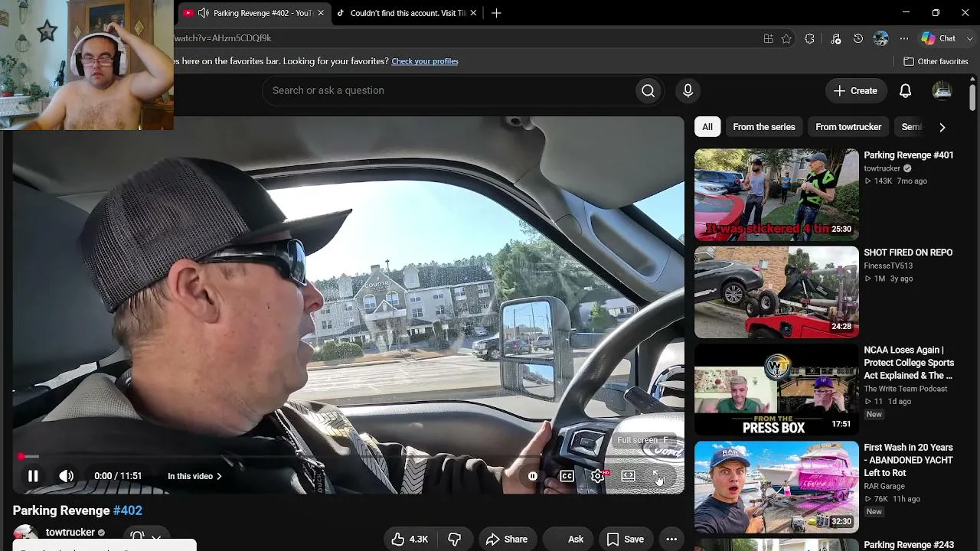Enter full screen mode
980x551 pixels.
coord(658,476)
